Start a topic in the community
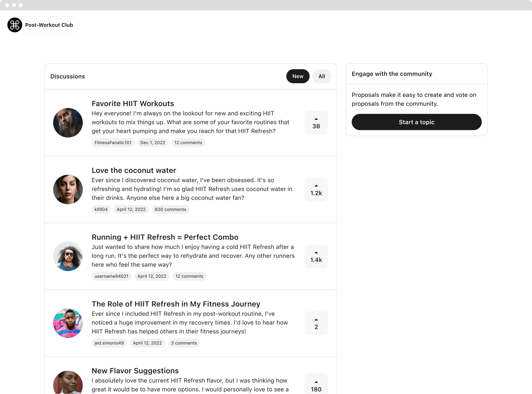Image resolution: width=532 pixels, height=394 pixels. 416,122
